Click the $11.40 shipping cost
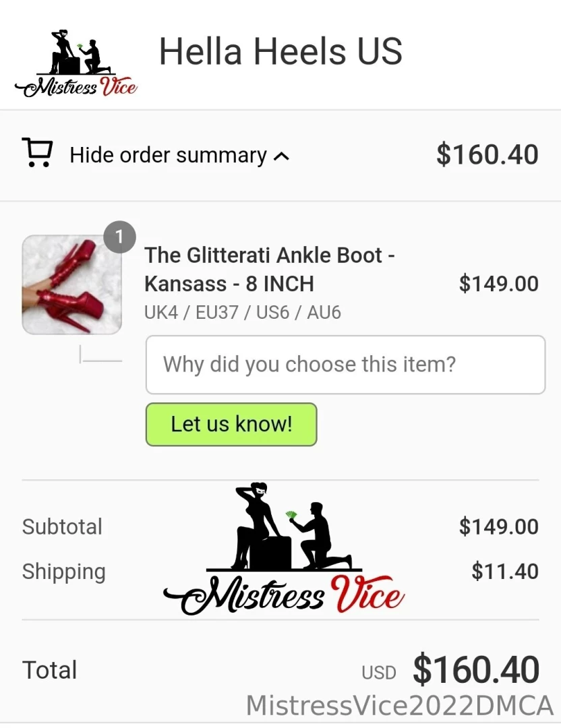Screen dimensions: 561x728 [x=504, y=572]
